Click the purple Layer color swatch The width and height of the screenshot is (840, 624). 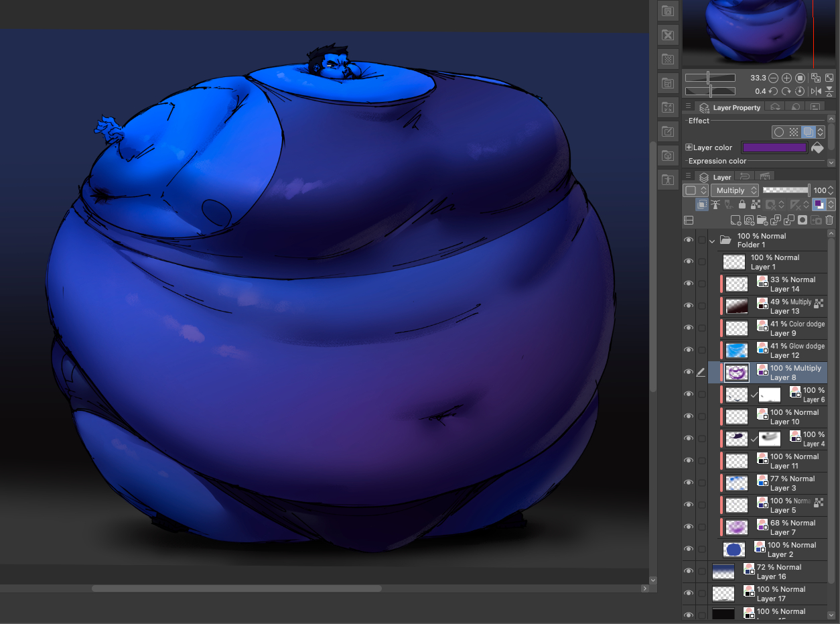pos(774,147)
